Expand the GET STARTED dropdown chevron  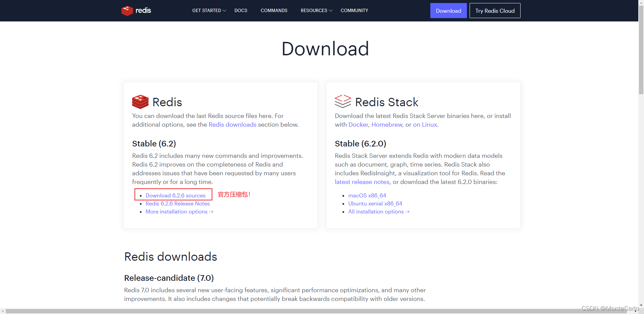[x=224, y=11]
